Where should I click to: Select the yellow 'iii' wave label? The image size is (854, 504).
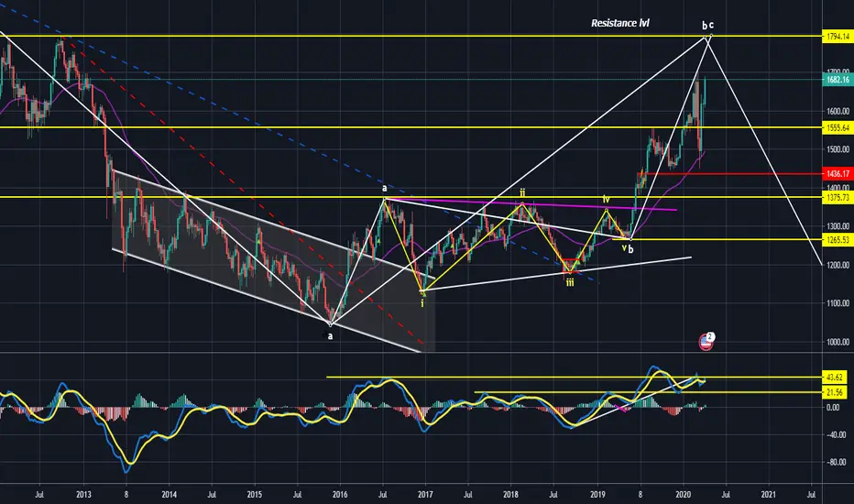[570, 282]
